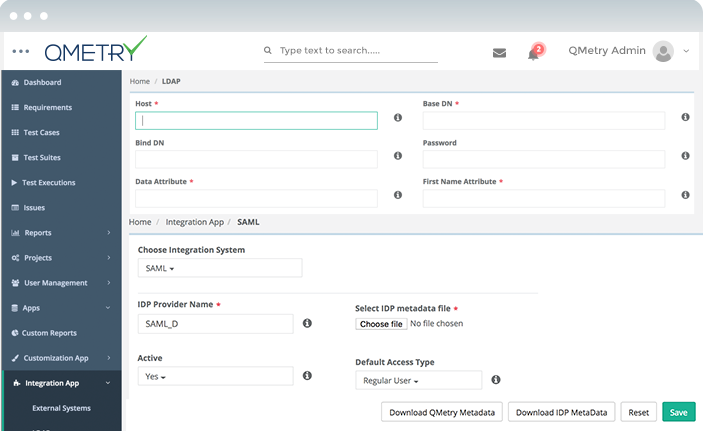Click Download IDP MetaData button

click(x=561, y=412)
